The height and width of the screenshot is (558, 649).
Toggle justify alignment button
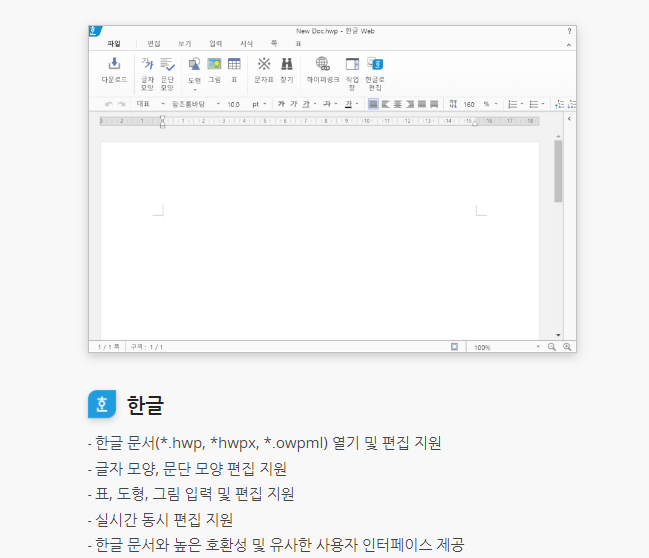click(x=373, y=104)
